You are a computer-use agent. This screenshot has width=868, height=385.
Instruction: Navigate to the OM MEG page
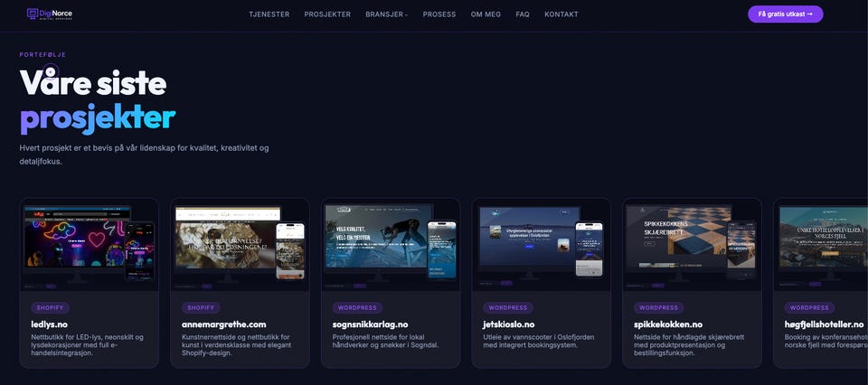tap(486, 14)
